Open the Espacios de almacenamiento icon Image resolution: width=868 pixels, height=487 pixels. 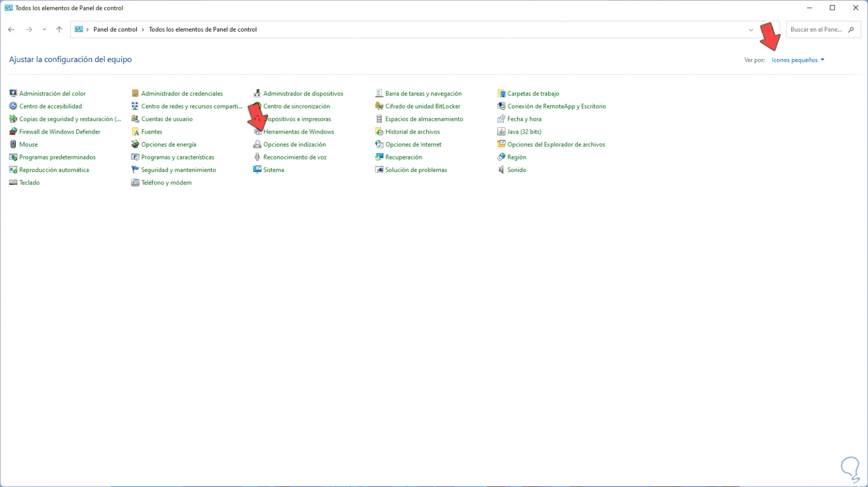click(x=379, y=119)
